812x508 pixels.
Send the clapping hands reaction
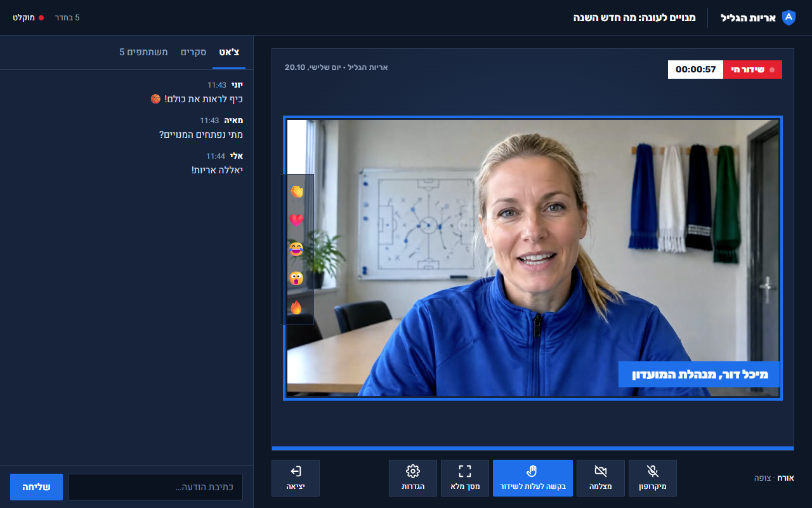(297, 191)
